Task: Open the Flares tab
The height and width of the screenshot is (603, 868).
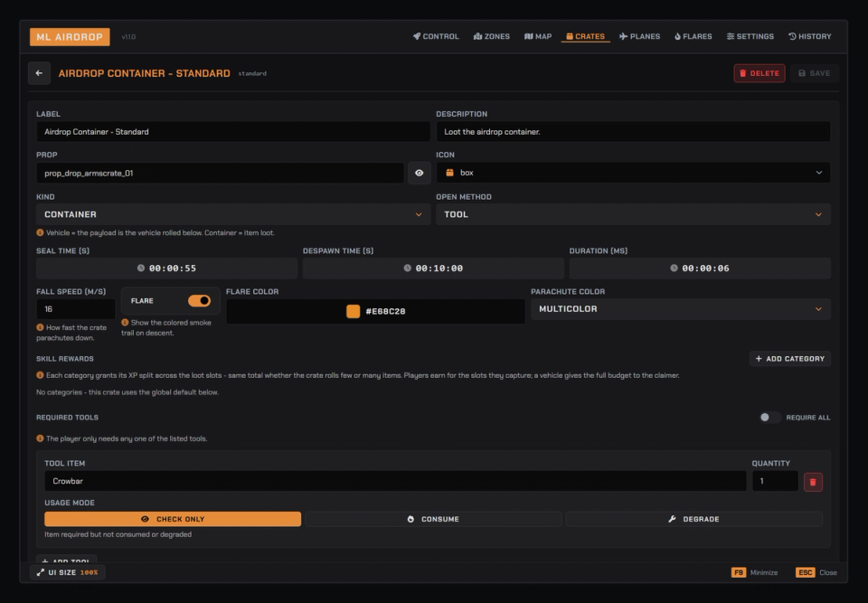Action: point(693,36)
